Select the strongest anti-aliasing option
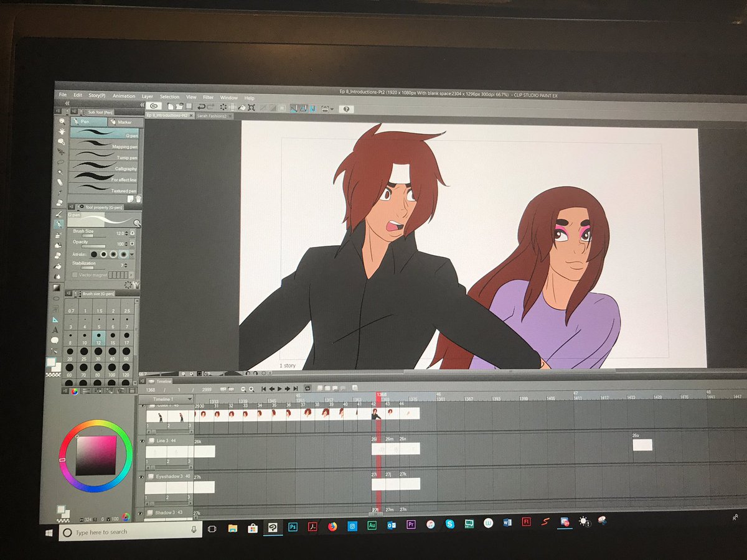 pos(123,254)
